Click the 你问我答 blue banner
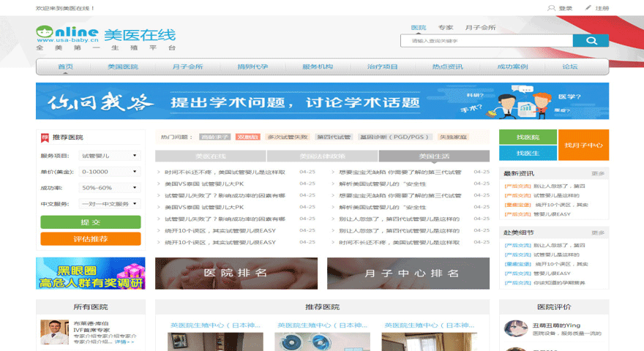The width and height of the screenshot is (644, 351). click(x=323, y=101)
